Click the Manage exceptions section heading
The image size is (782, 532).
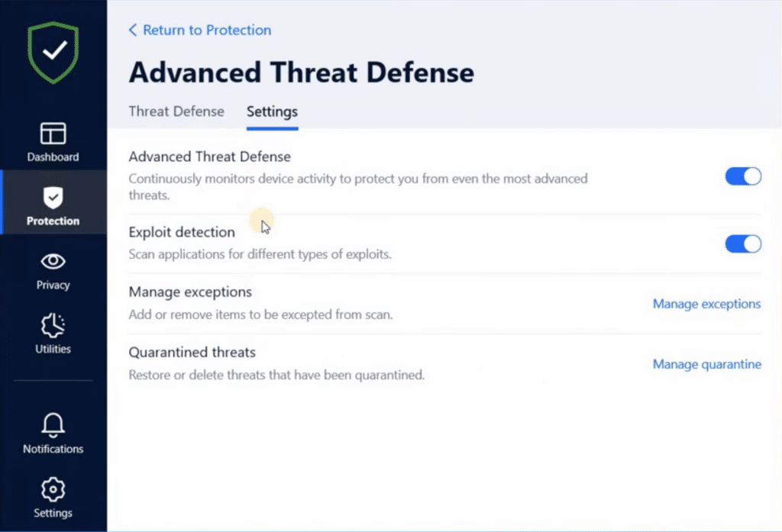[x=190, y=292]
